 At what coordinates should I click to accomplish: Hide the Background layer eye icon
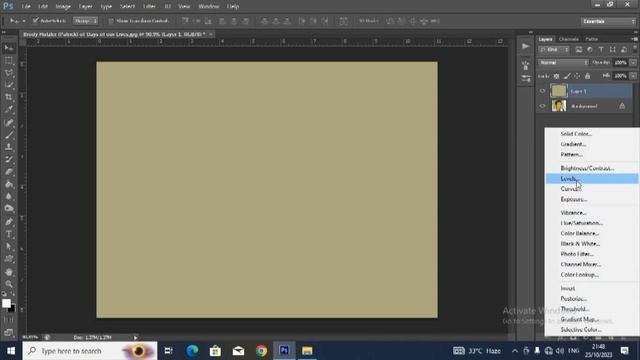[542, 106]
